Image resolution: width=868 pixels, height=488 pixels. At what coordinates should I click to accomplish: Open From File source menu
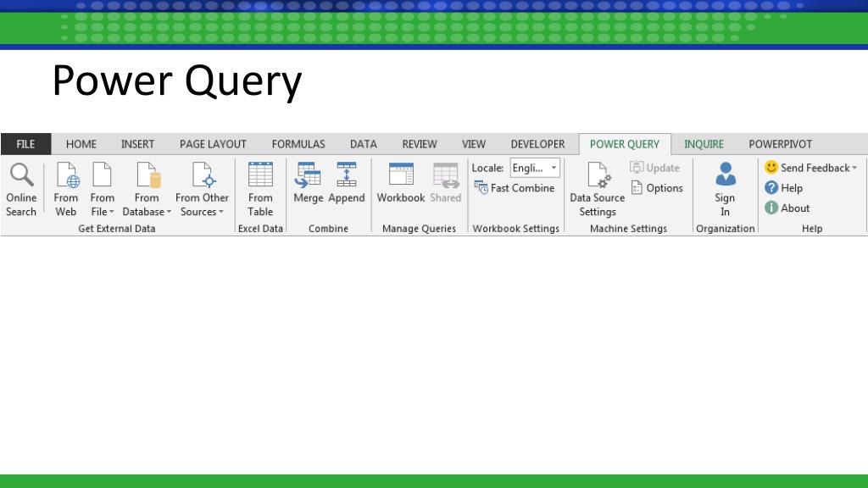point(102,189)
